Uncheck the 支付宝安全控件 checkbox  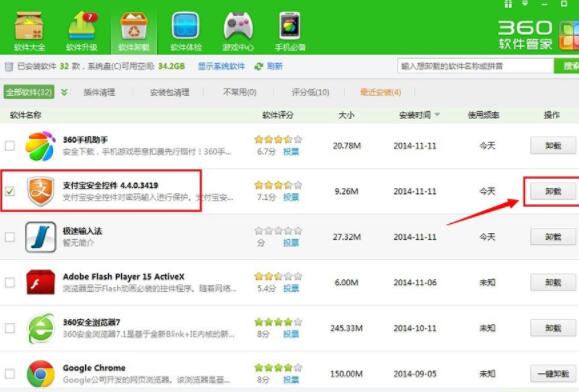(x=10, y=191)
